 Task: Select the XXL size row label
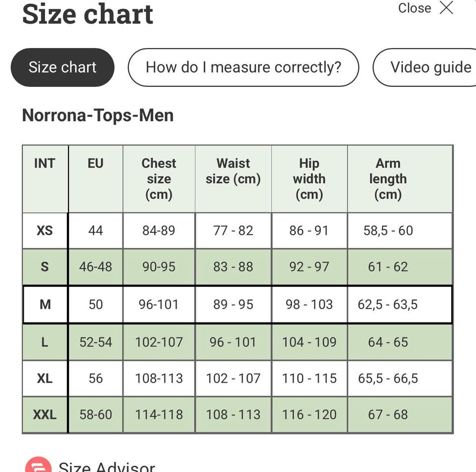click(45, 414)
